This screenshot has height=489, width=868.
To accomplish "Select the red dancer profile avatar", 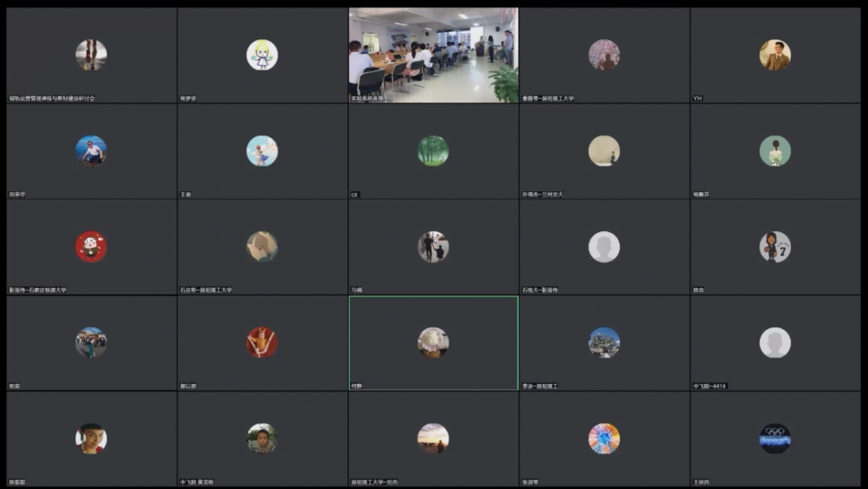I will [262, 342].
